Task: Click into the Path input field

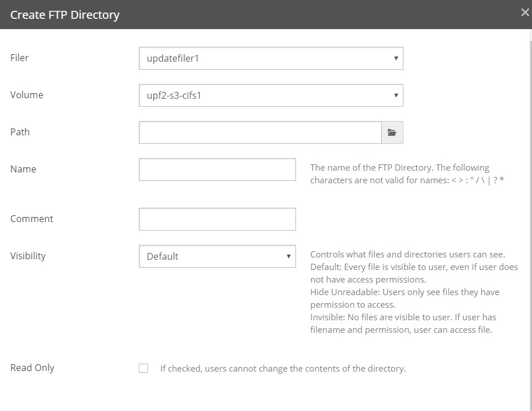Action: 260,132
